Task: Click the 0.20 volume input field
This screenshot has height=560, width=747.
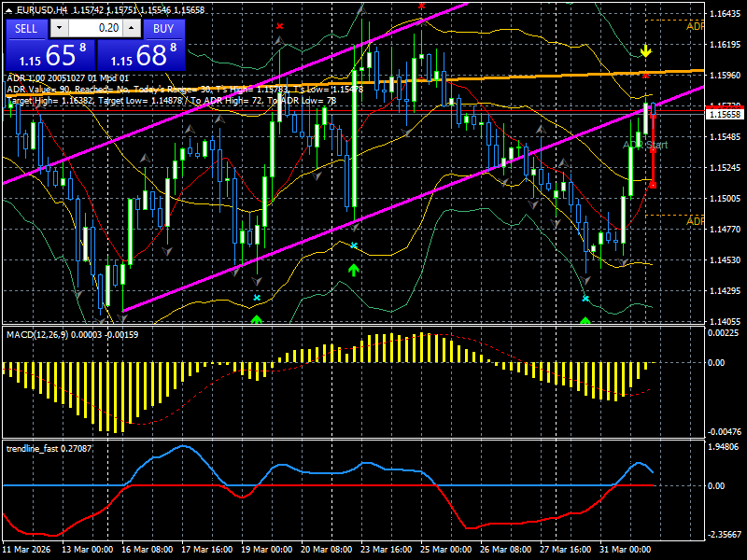Action: pos(95,28)
